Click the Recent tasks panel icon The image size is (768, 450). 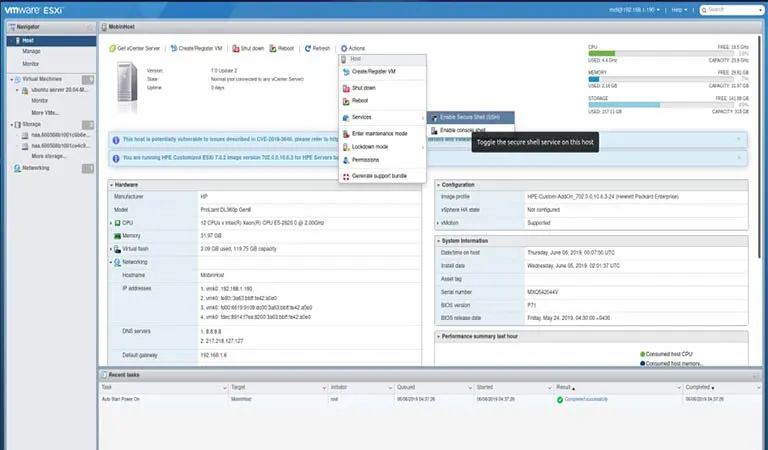tap(104, 376)
